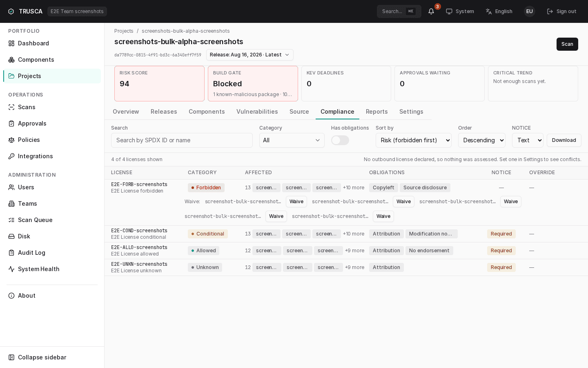Click the Forbidden category badge
Screen dimensions: 588x368
pyautogui.click(x=206, y=188)
